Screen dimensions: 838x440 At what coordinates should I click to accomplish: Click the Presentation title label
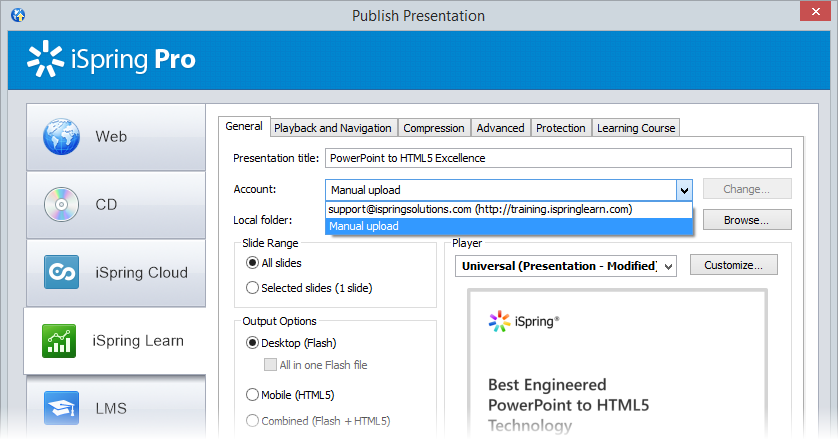coord(276,158)
